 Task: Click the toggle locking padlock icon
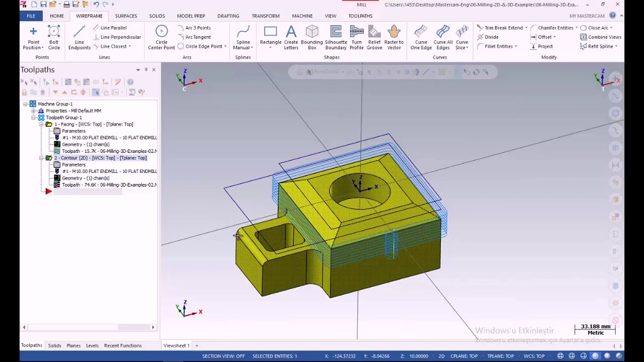pyautogui.click(x=24, y=92)
